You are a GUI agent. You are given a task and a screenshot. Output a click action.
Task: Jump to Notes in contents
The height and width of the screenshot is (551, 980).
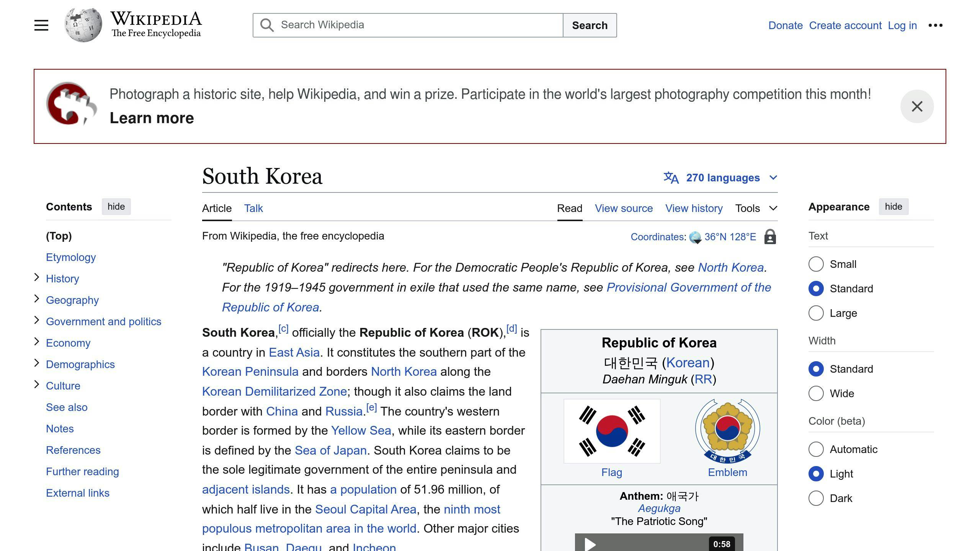(60, 429)
